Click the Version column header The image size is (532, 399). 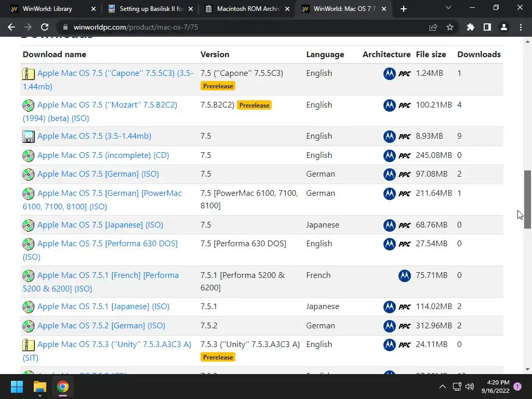coord(215,54)
